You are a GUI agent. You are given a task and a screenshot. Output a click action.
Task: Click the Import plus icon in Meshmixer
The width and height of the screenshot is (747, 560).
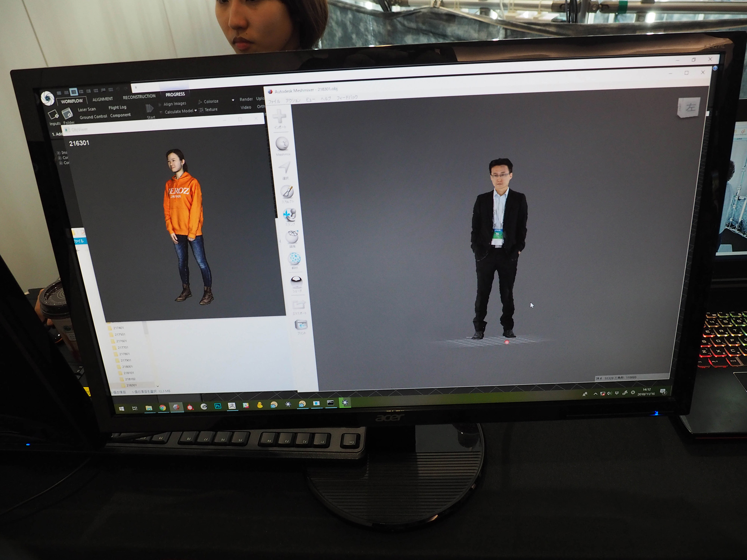point(279,117)
